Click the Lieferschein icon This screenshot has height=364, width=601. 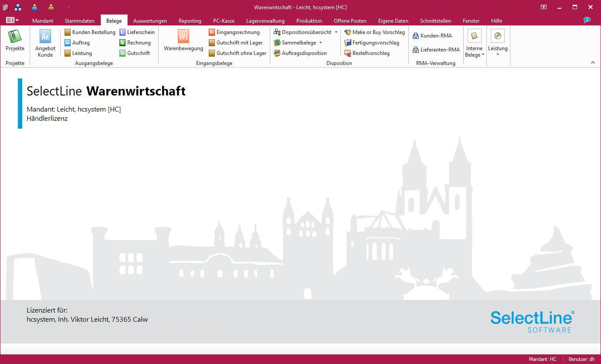(122, 32)
